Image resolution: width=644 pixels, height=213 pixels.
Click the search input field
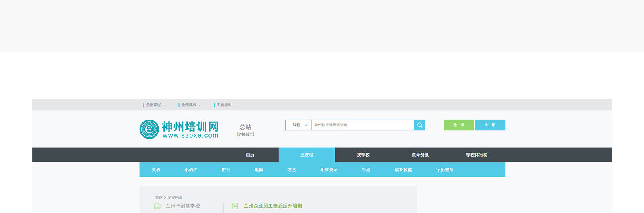click(362, 125)
